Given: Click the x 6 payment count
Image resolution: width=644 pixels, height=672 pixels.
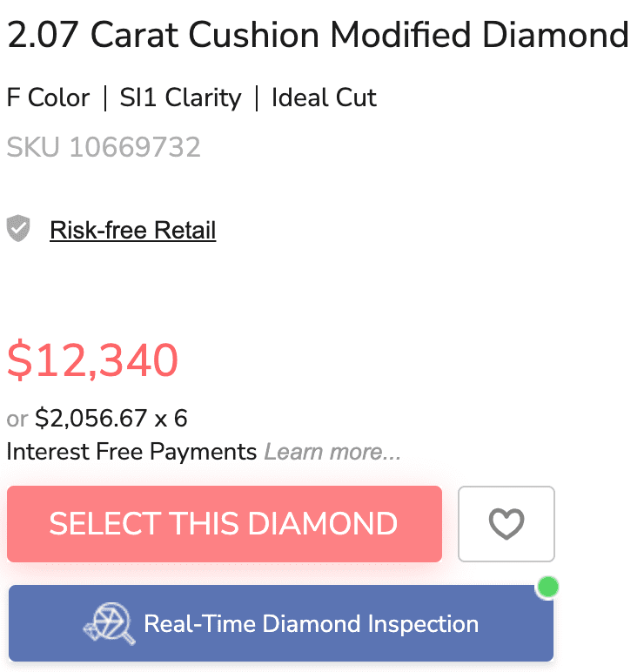Looking at the screenshot, I should point(171,419).
